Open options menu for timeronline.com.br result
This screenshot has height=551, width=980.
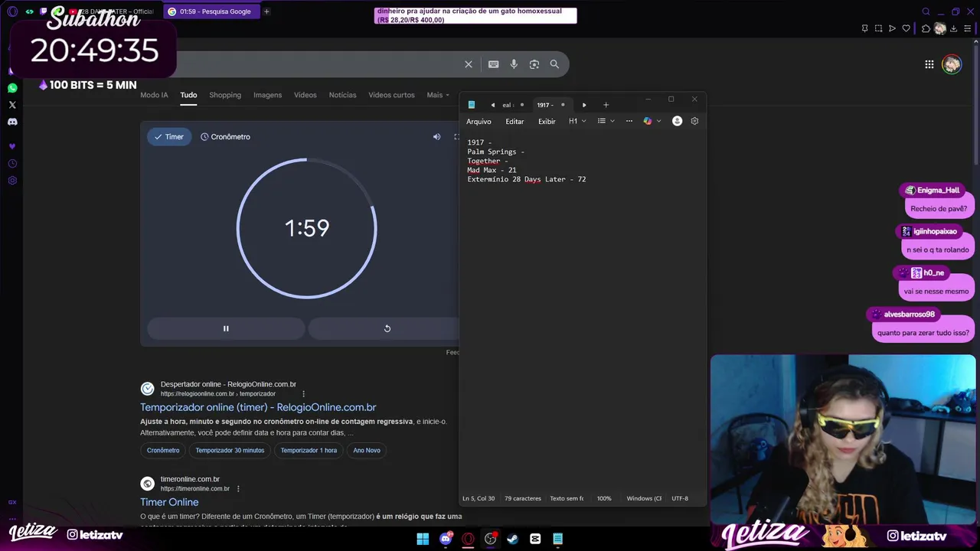(x=238, y=489)
